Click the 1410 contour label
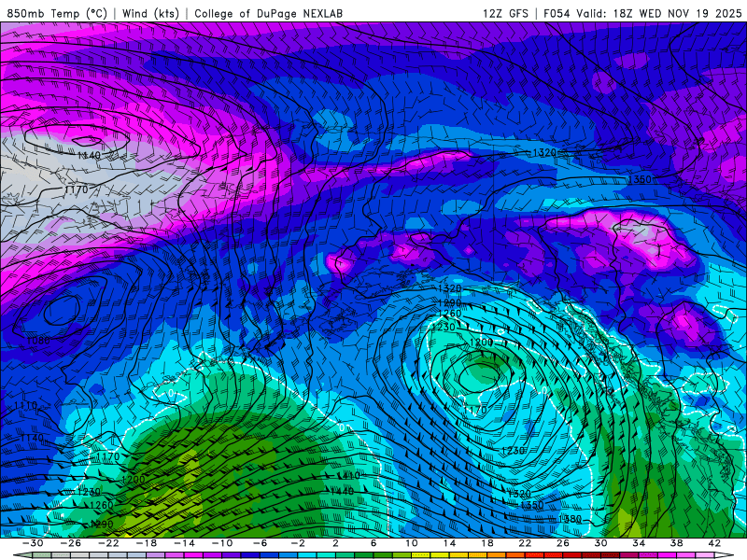Viewport: 747px width, 560px height. [348, 475]
